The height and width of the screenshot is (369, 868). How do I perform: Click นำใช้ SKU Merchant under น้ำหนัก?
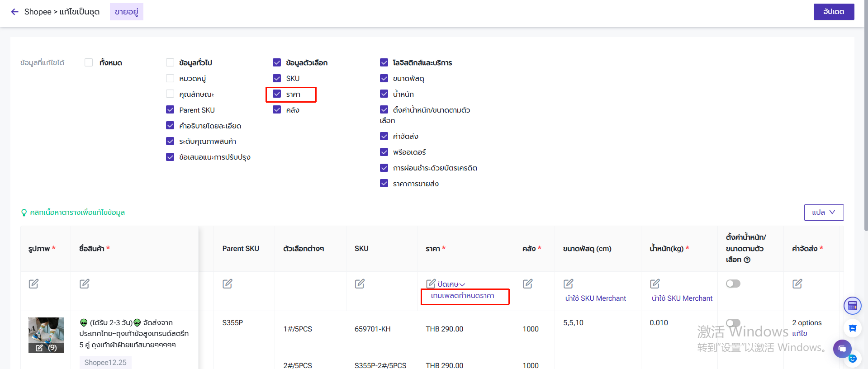tap(682, 298)
